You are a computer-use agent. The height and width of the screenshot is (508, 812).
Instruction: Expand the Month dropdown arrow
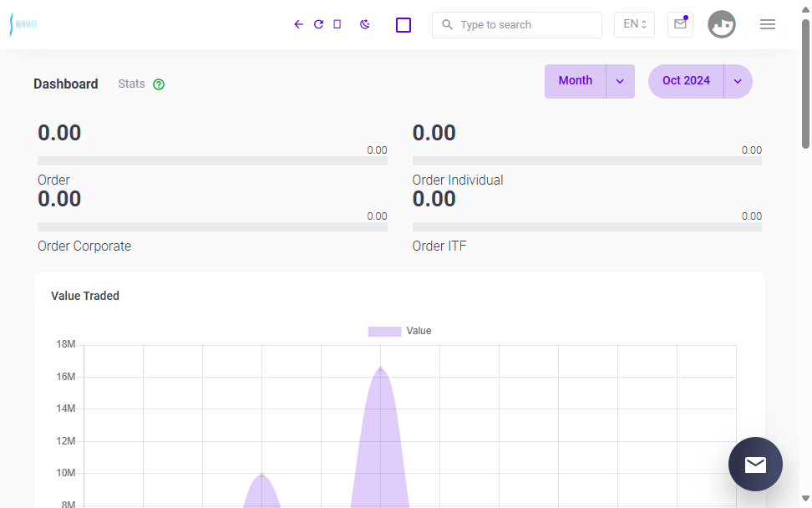click(x=620, y=81)
